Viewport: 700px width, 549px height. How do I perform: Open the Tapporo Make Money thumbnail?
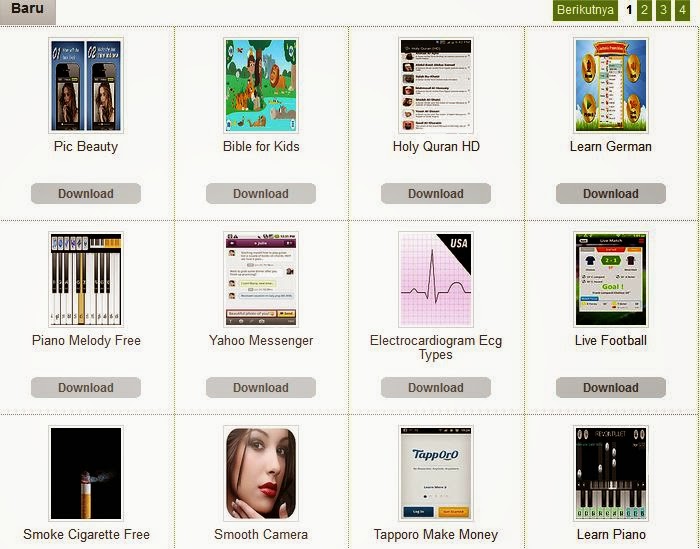(x=436, y=474)
